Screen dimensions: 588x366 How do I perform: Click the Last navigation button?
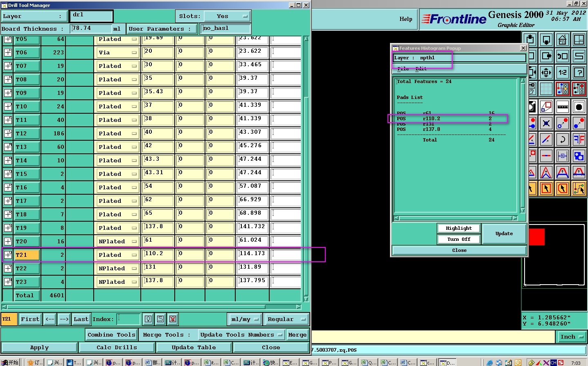(x=81, y=319)
